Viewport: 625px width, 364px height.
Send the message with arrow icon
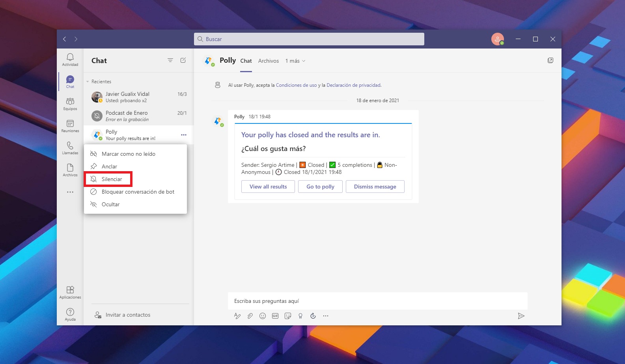pos(521,316)
